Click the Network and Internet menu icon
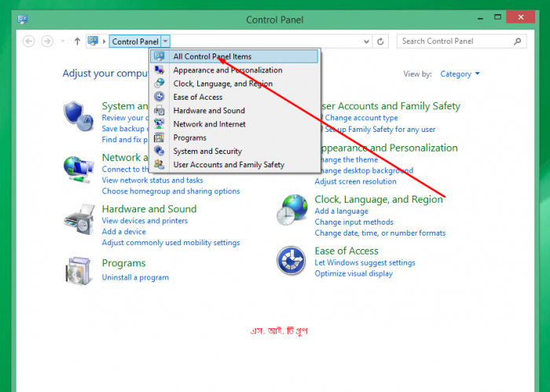The height and width of the screenshot is (392, 550). 159,124
